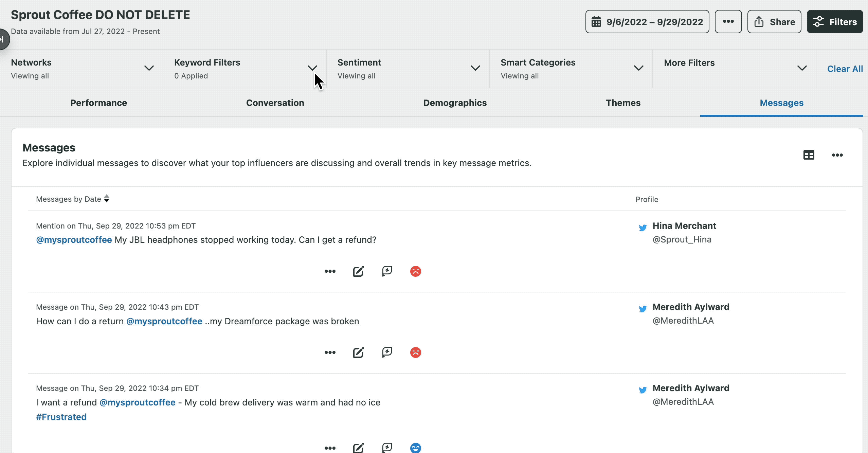Click the Message 10:34 pm EDT timestamp
This screenshot has width=868, height=453.
click(x=117, y=388)
